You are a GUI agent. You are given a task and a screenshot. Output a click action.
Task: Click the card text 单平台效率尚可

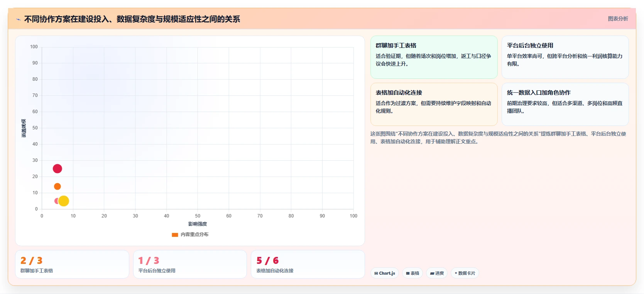pos(565,60)
